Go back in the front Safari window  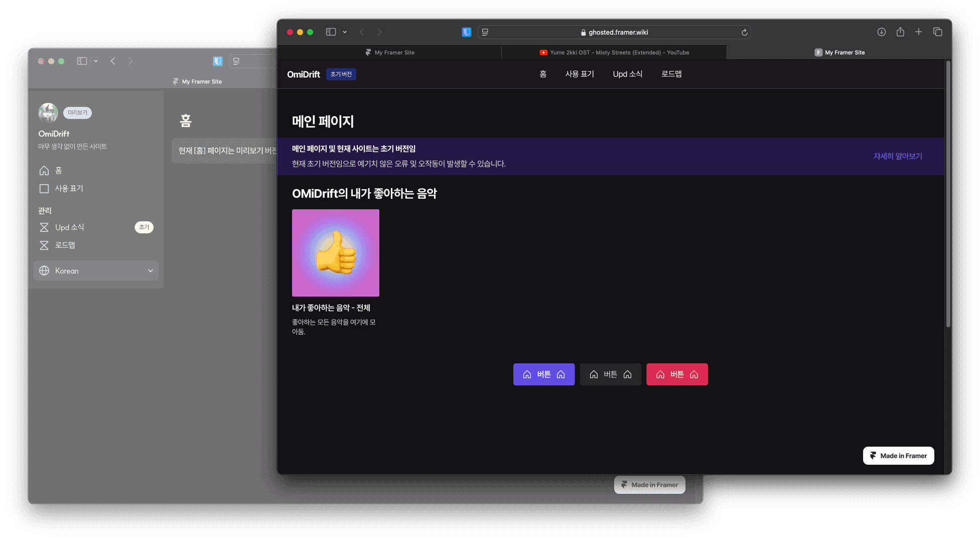pos(362,32)
